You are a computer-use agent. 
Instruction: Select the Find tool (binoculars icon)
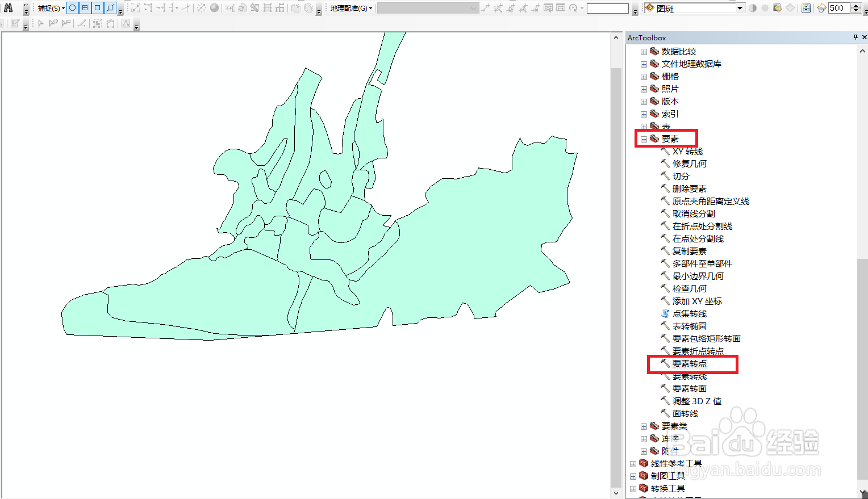click(x=9, y=8)
